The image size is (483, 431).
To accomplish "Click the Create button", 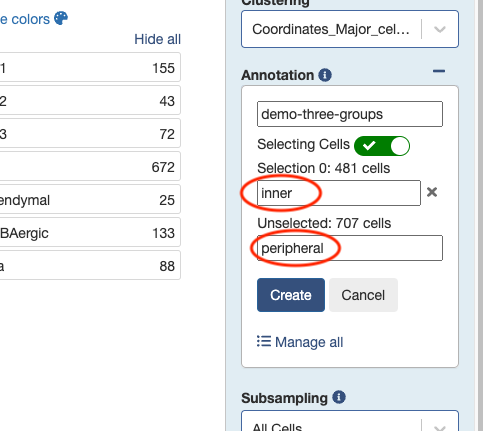I will (291, 295).
